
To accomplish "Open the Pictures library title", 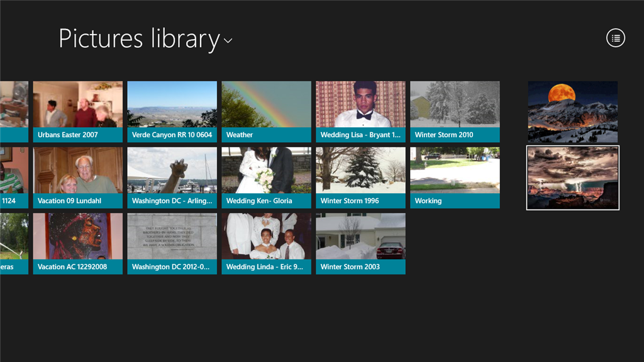I will click(x=139, y=39).
